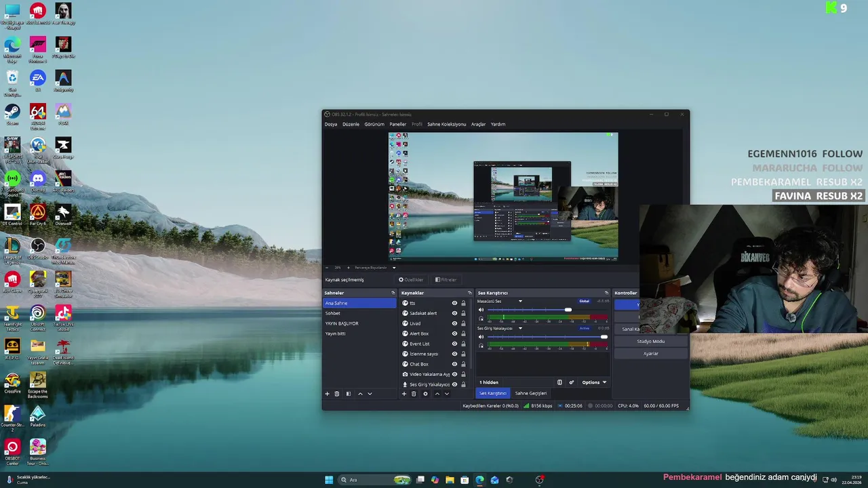The width and height of the screenshot is (868, 488).
Task: Add a new source with the plus icon in Kaynaklar
Action: click(x=404, y=394)
